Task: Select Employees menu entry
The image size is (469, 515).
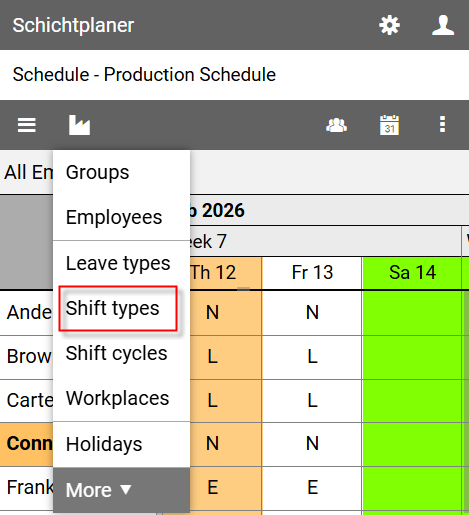Action: 121,217
